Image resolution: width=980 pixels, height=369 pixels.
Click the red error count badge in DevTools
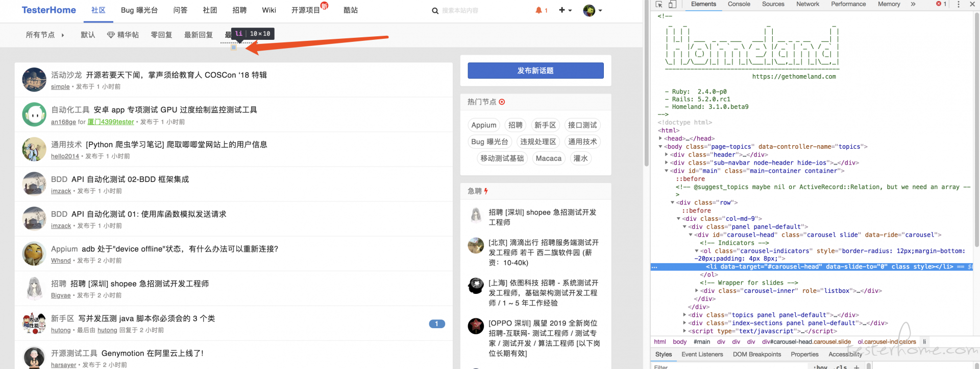pyautogui.click(x=941, y=4)
